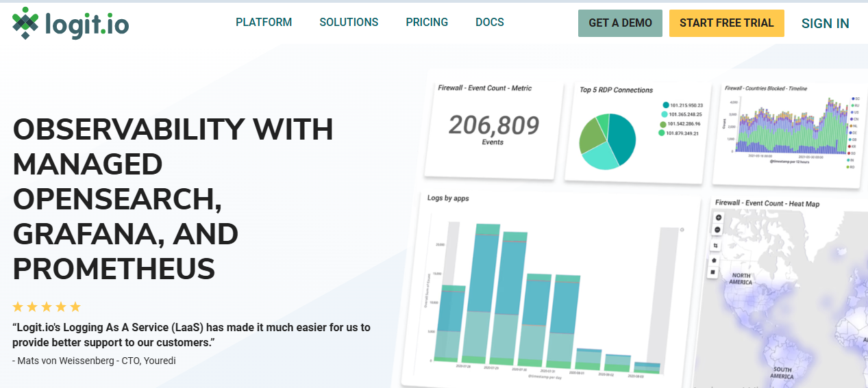The width and height of the screenshot is (868, 388).
Task: Go to the Pricing page
Action: [x=427, y=23]
